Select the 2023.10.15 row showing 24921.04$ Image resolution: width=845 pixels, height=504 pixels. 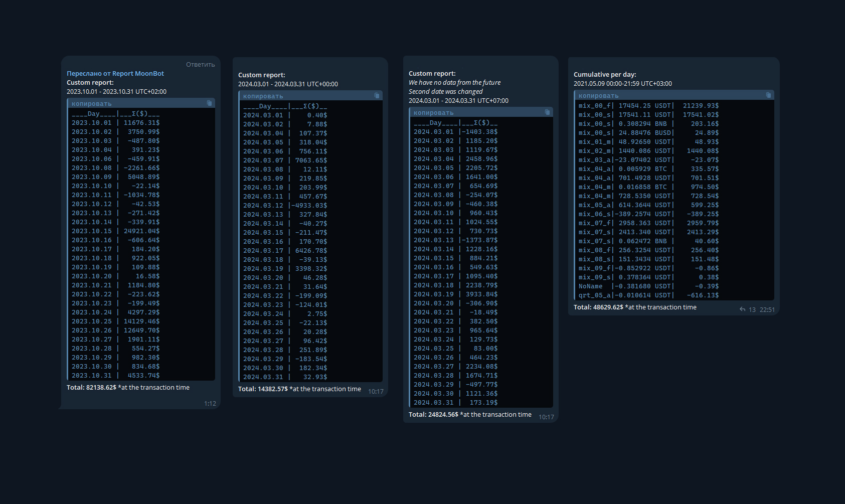[116, 231]
